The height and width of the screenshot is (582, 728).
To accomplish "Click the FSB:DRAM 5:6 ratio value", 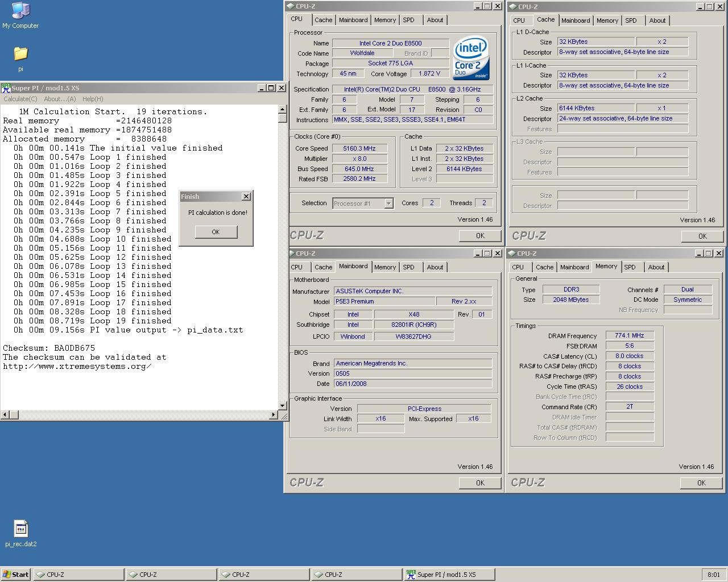I will point(630,346).
